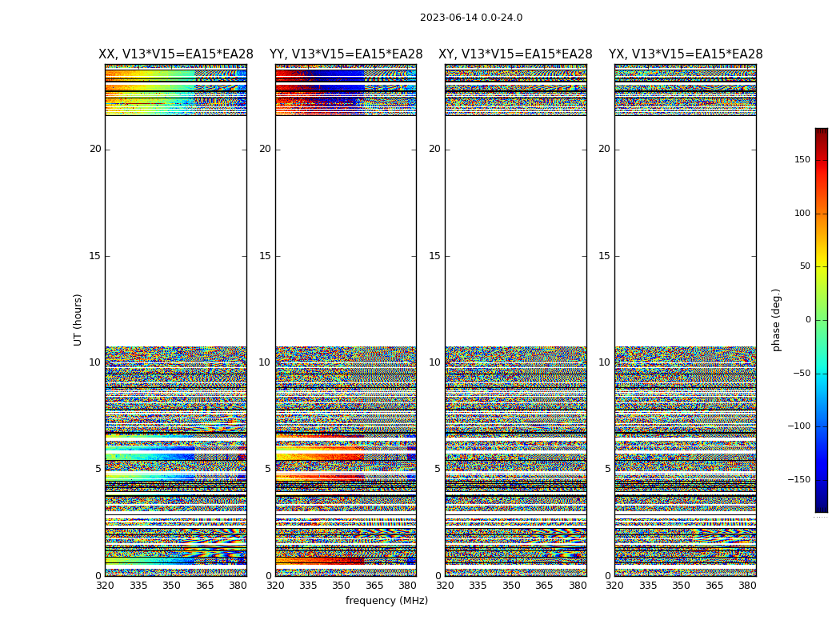Click the 20 hour tick of XX panel

point(95,149)
